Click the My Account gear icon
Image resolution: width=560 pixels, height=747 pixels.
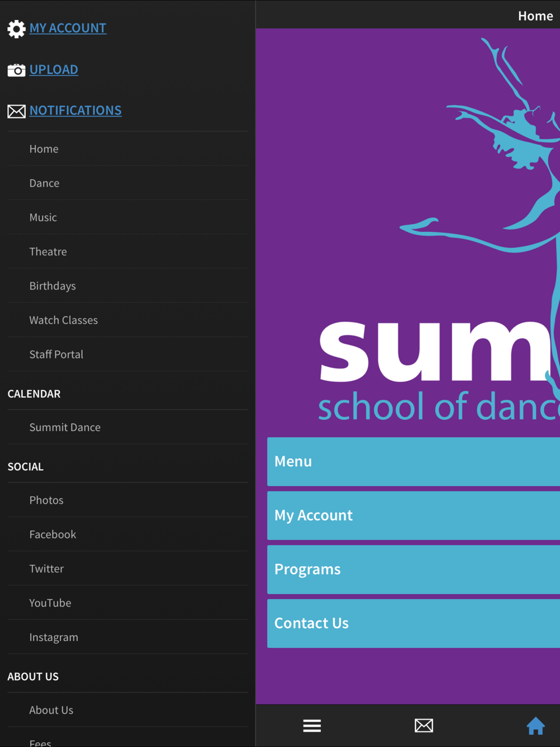[16, 29]
